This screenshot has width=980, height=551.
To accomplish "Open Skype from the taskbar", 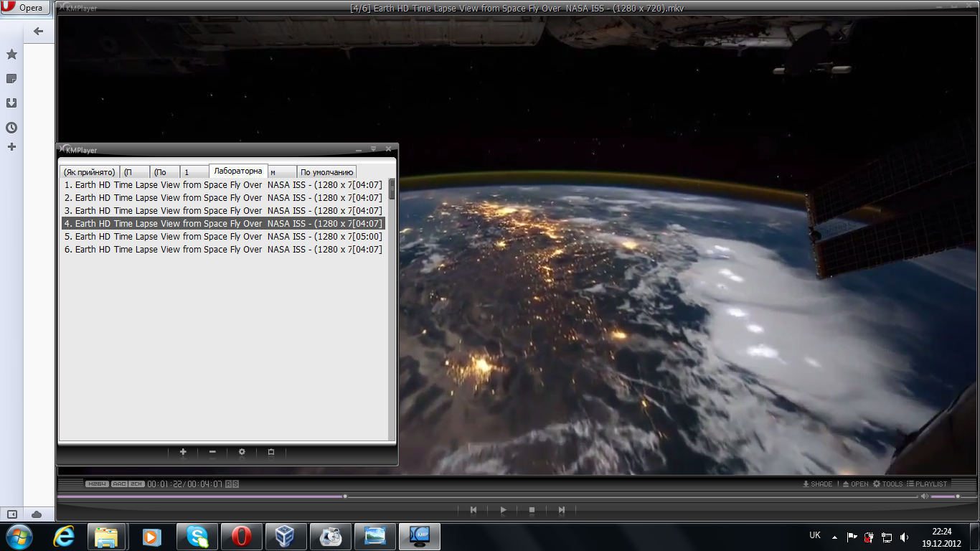I will (x=197, y=537).
